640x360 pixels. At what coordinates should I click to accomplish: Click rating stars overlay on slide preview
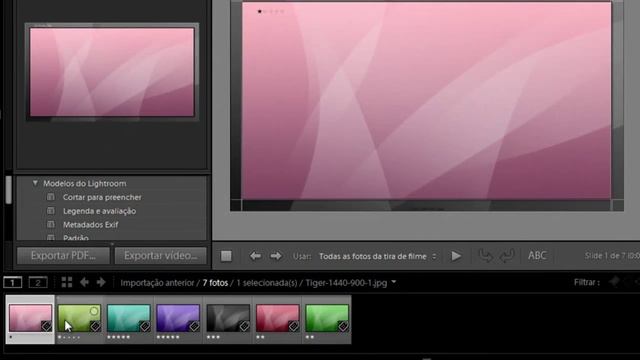pos(271,11)
